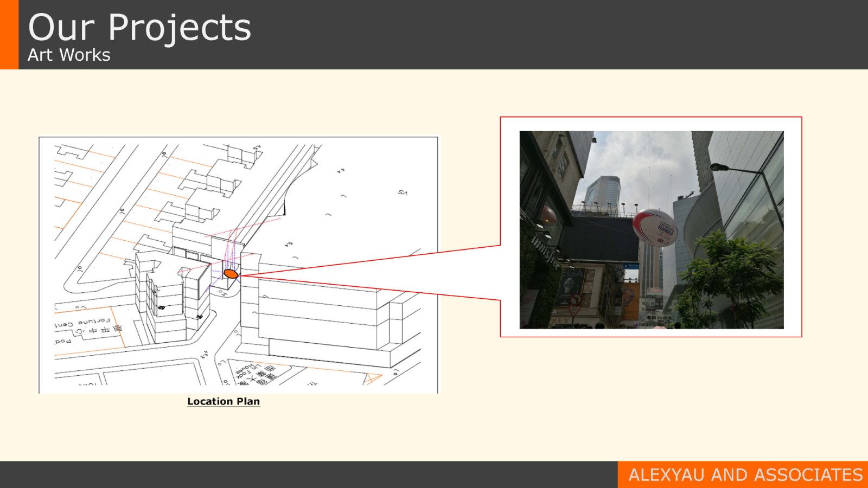Click the Fanwalk rugby ball balloon in photo
The height and width of the screenshot is (488, 868).
coord(655,228)
